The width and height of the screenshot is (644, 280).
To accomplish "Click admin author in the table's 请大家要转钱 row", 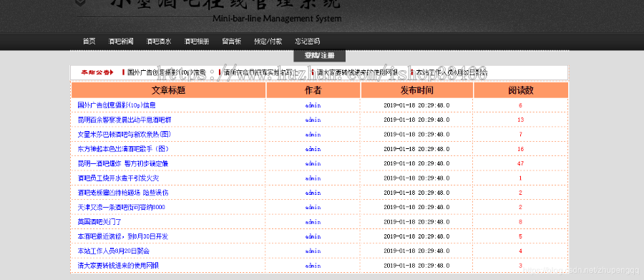I will (x=313, y=266).
